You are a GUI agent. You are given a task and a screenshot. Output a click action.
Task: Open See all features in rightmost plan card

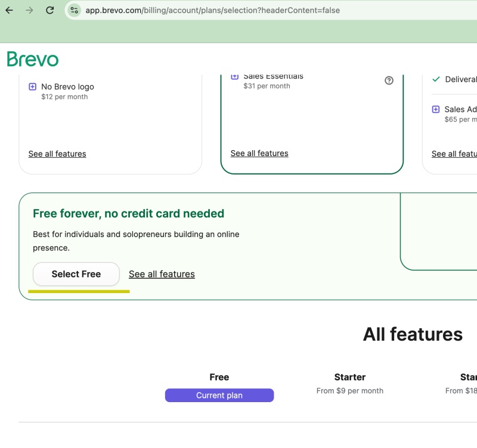[454, 154]
